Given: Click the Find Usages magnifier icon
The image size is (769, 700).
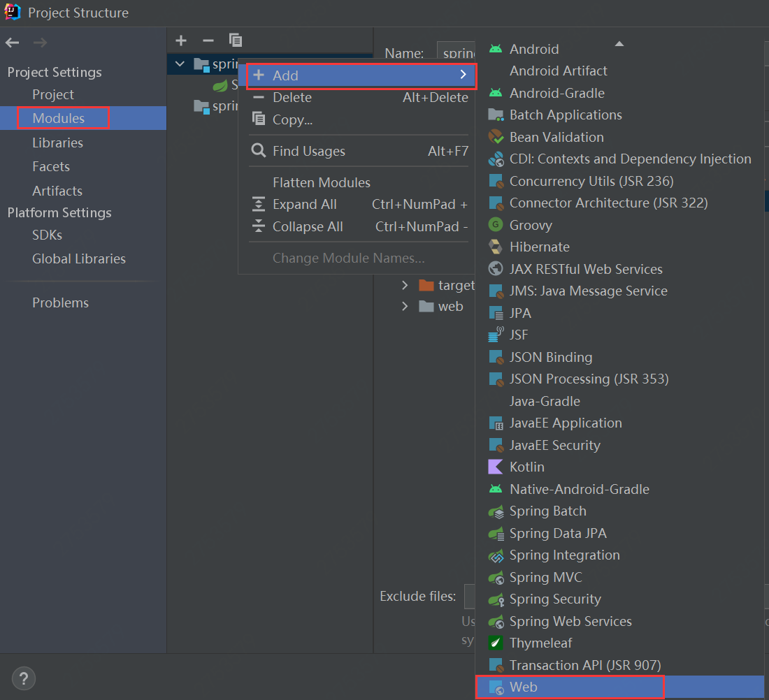Looking at the screenshot, I should pyautogui.click(x=259, y=150).
